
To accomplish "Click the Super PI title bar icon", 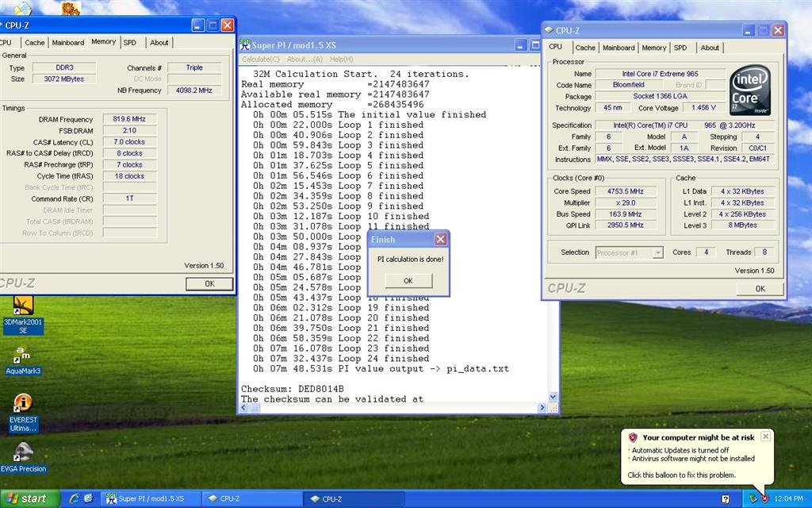I will 244,44.
